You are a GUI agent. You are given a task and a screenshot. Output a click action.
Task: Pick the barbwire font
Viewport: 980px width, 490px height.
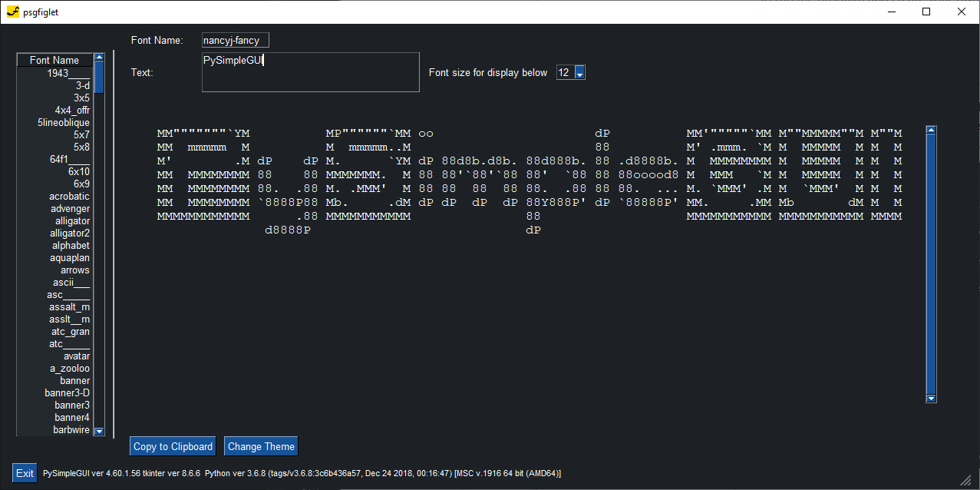pyautogui.click(x=71, y=430)
